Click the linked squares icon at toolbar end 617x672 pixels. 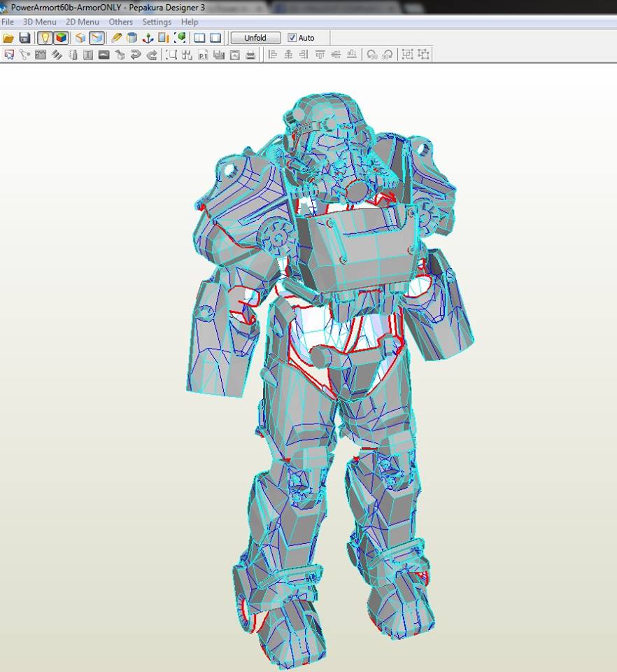423,55
